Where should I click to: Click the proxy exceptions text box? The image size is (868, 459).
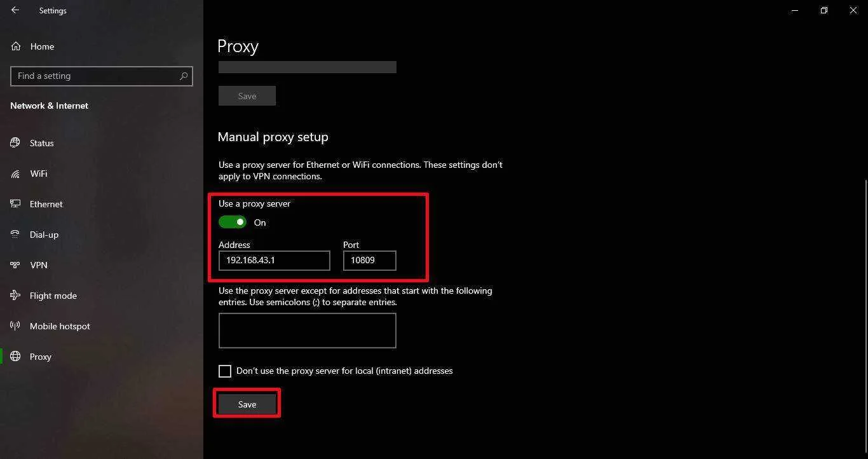click(308, 331)
